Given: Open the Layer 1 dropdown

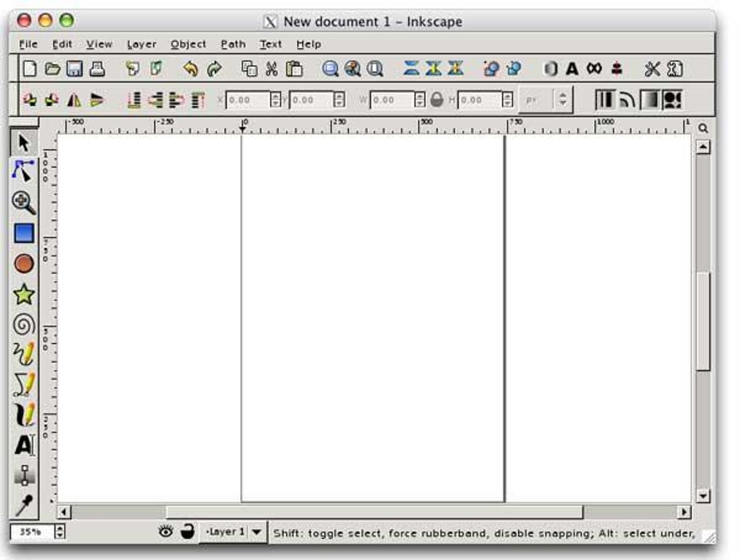Looking at the screenshot, I should (x=233, y=532).
